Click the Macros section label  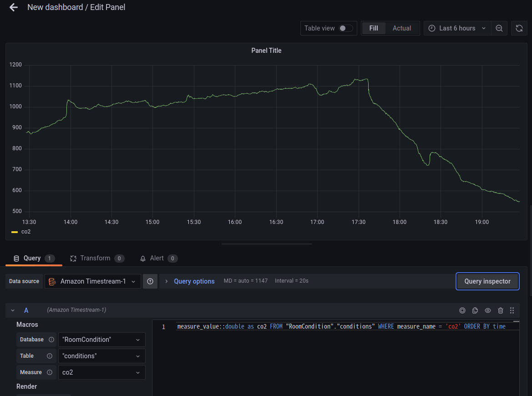[27, 325]
